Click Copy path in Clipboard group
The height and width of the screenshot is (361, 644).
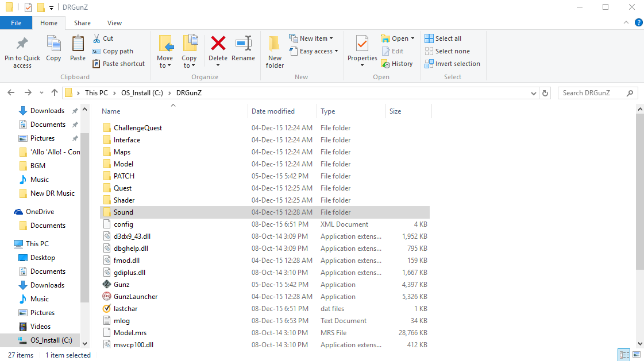(x=113, y=51)
